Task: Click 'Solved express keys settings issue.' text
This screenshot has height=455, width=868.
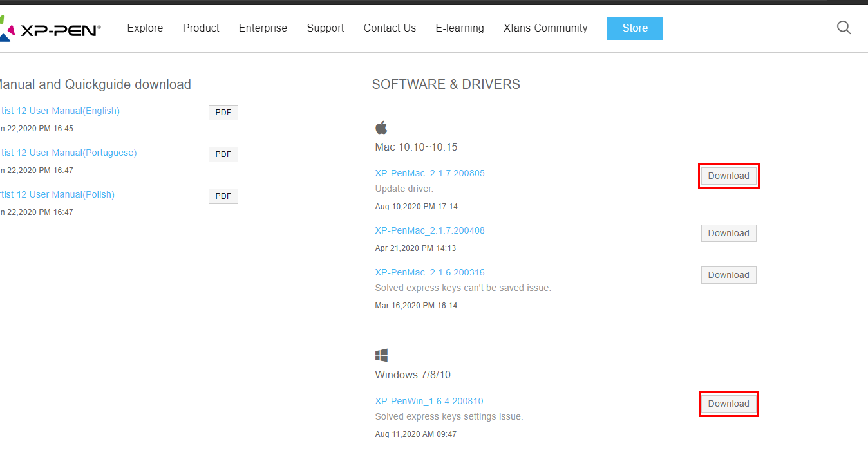Action: click(449, 416)
